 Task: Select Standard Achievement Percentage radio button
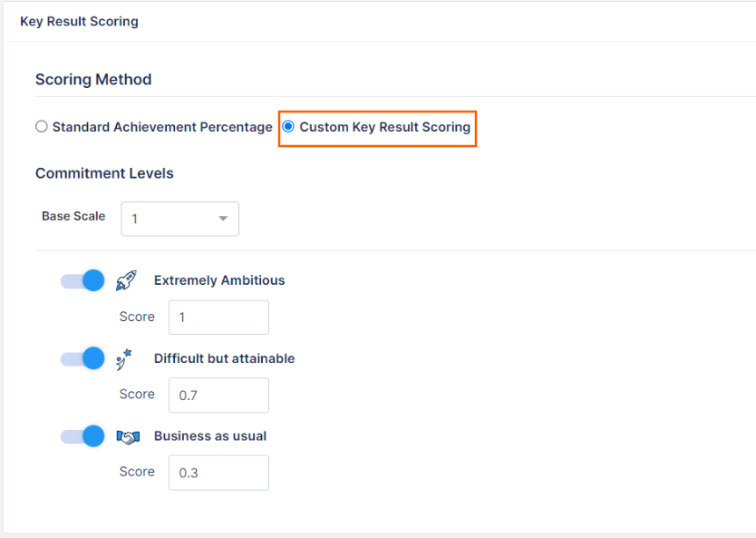click(41, 127)
